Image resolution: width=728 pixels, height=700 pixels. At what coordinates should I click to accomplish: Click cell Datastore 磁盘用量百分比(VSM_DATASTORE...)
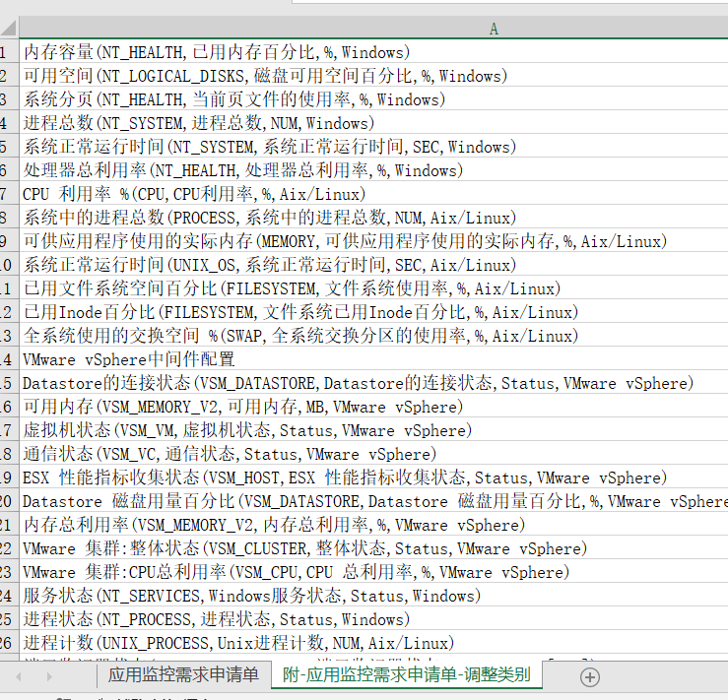[373, 501]
